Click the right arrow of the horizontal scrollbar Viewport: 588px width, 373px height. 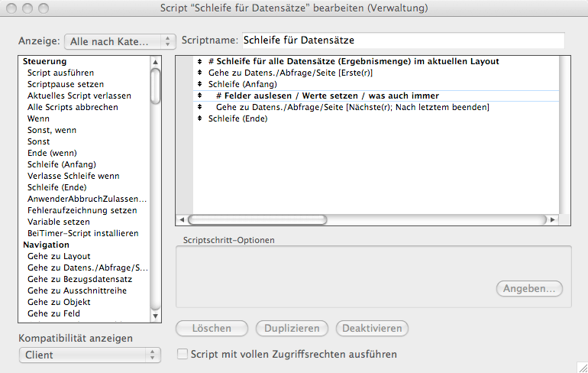[551, 219]
